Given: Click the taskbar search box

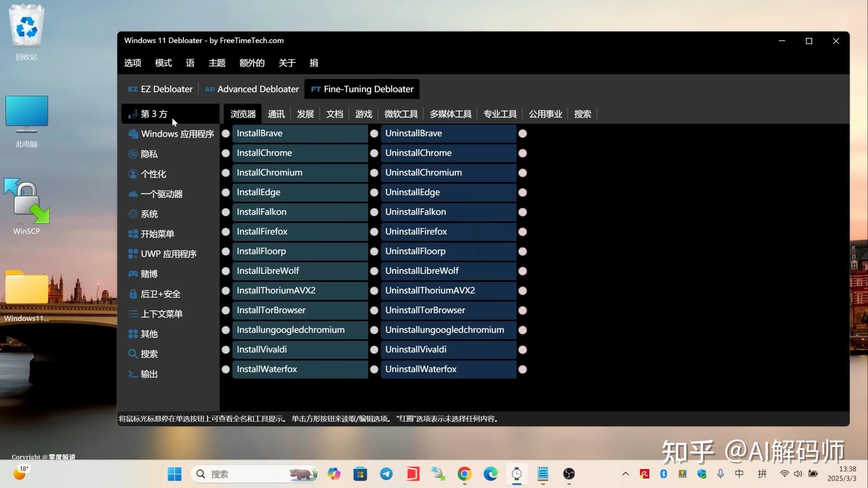Looking at the screenshot, I should coord(253,474).
